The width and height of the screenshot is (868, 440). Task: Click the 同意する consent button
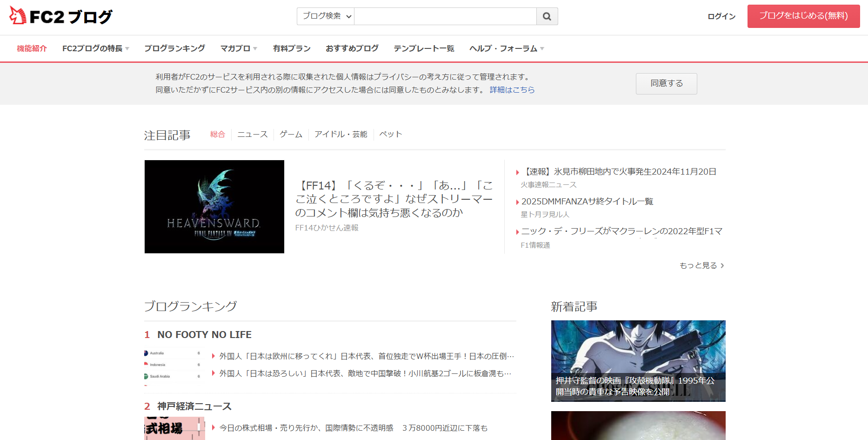(666, 84)
